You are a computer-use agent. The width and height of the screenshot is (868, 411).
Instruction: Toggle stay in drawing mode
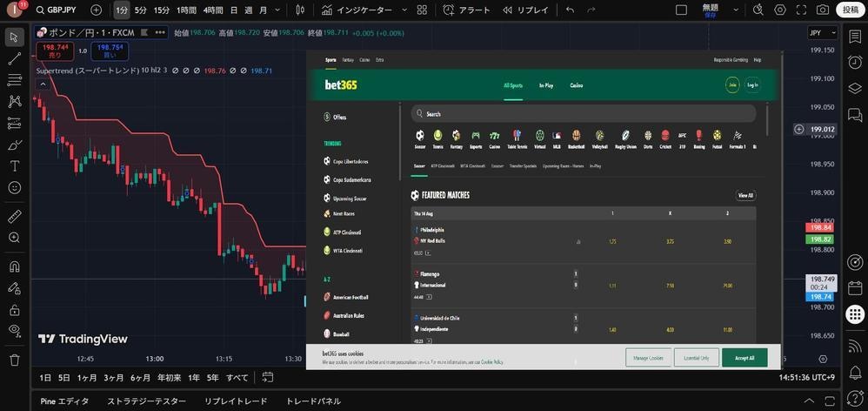click(x=15, y=288)
